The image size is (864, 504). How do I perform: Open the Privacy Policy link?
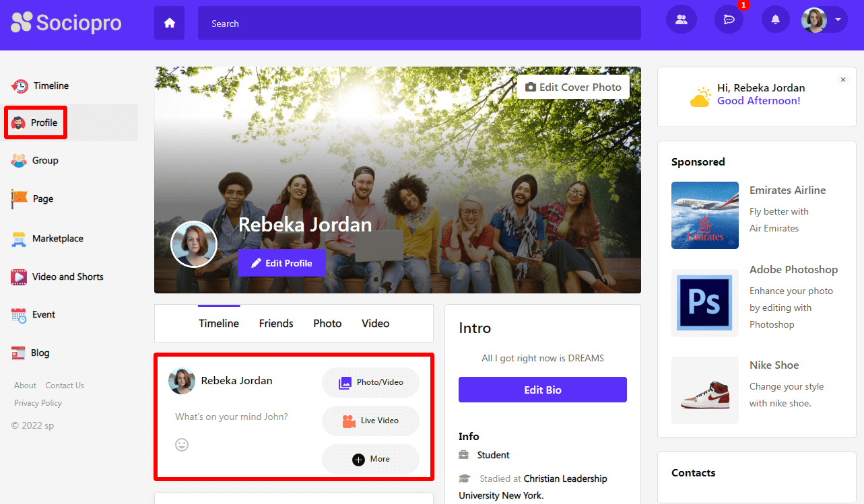pyautogui.click(x=38, y=403)
